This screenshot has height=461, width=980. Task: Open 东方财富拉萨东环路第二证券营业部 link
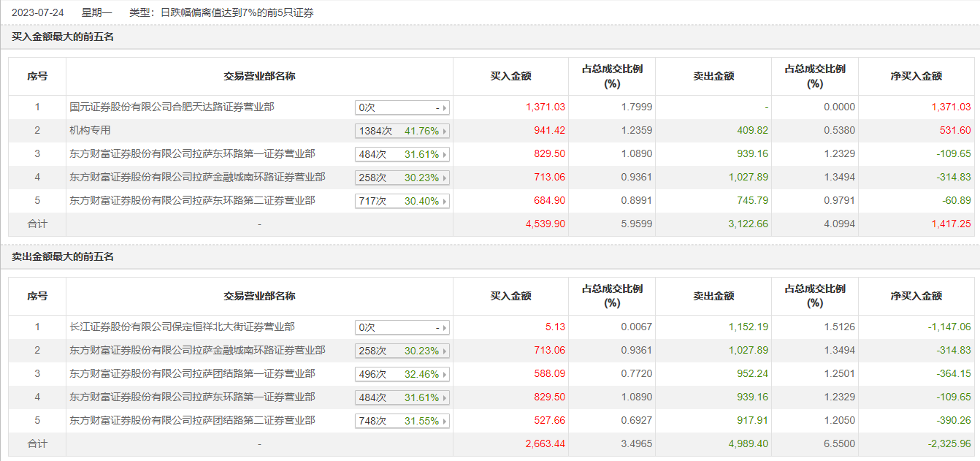click(192, 200)
